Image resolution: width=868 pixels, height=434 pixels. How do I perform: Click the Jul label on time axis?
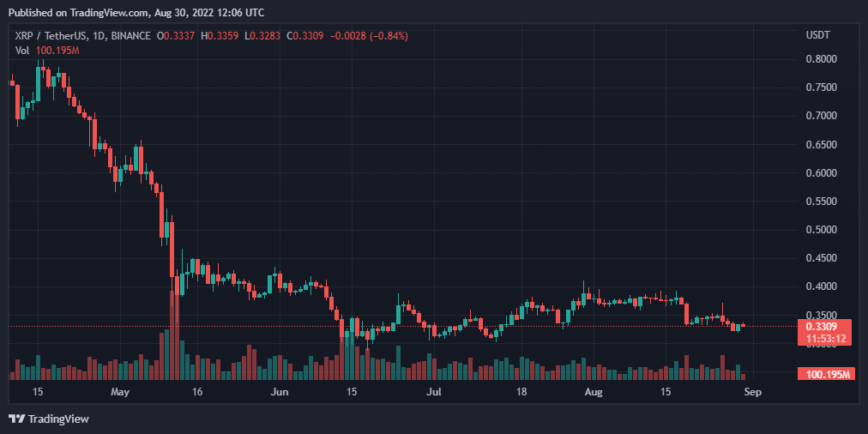click(x=434, y=392)
